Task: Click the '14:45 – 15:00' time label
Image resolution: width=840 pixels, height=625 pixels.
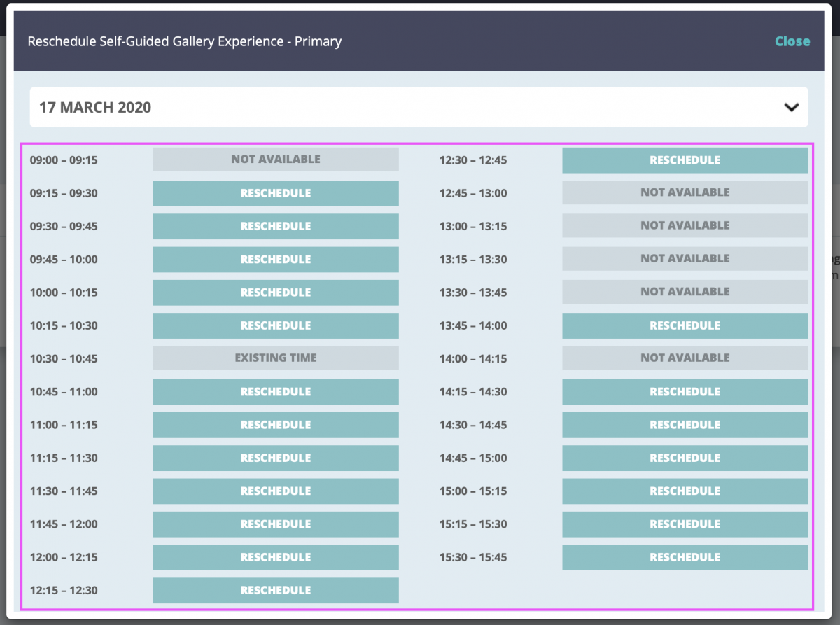Action: point(473,458)
